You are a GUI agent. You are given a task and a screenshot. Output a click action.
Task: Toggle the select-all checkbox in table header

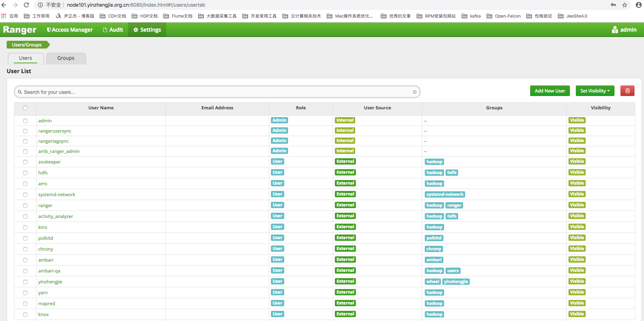click(x=25, y=108)
